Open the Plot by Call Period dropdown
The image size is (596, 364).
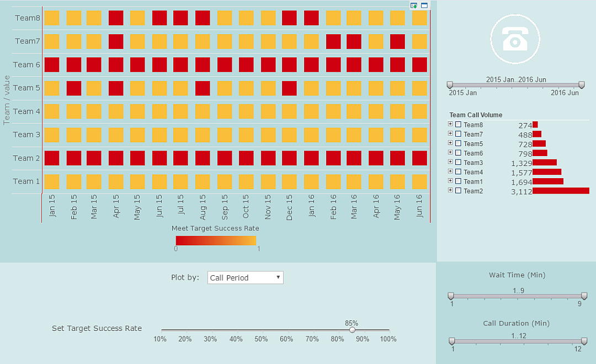[244, 277]
